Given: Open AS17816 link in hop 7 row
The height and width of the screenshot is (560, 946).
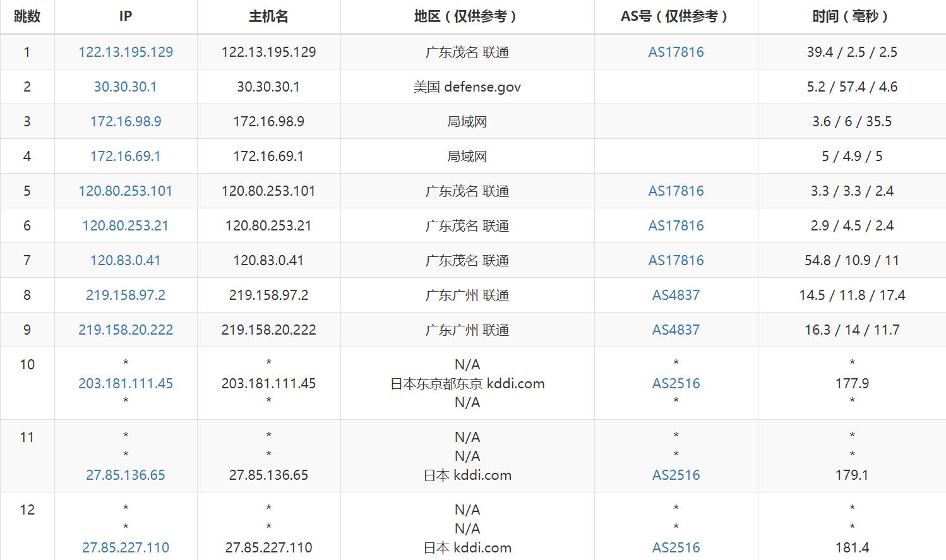Looking at the screenshot, I should pyautogui.click(x=676, y=260).
